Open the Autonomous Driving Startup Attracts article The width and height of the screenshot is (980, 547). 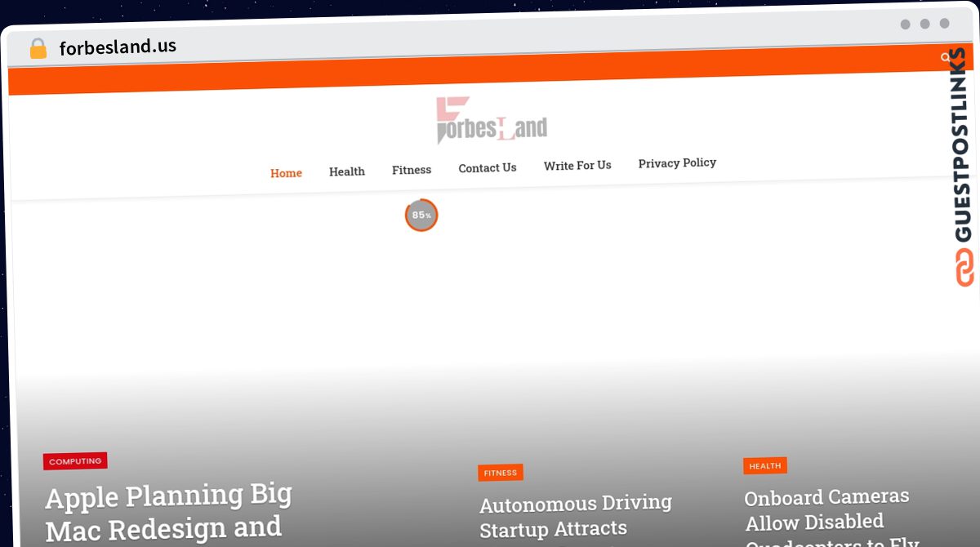(x=576, y=516)
